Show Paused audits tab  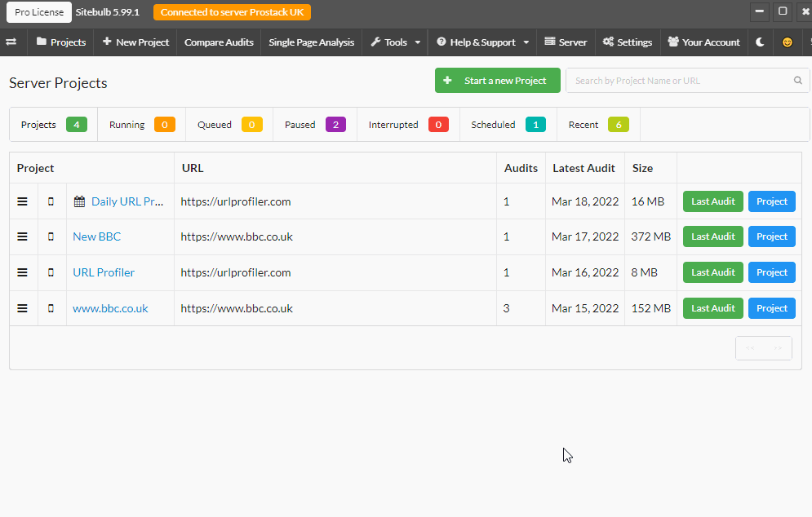[x=315, y=125]
